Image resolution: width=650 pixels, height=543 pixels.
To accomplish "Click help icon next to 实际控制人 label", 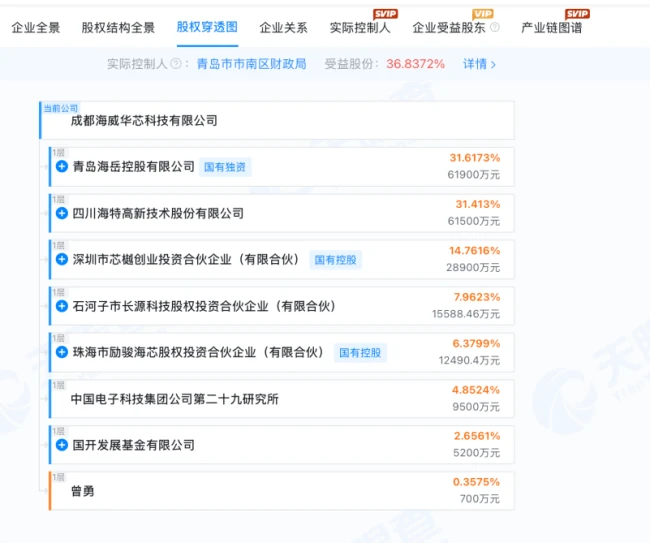I will [176, 64].
